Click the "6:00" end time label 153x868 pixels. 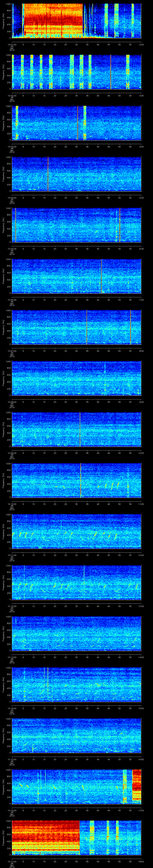coord(141,249)
